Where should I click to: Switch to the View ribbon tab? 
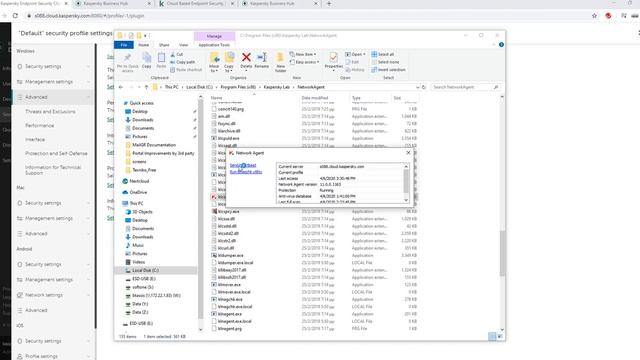tap(184, 45)
